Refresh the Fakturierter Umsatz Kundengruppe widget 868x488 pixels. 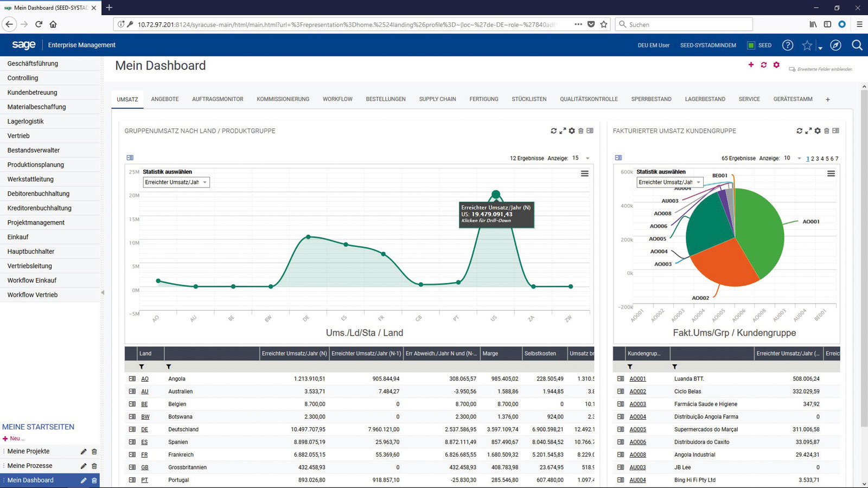pos(799,131)
